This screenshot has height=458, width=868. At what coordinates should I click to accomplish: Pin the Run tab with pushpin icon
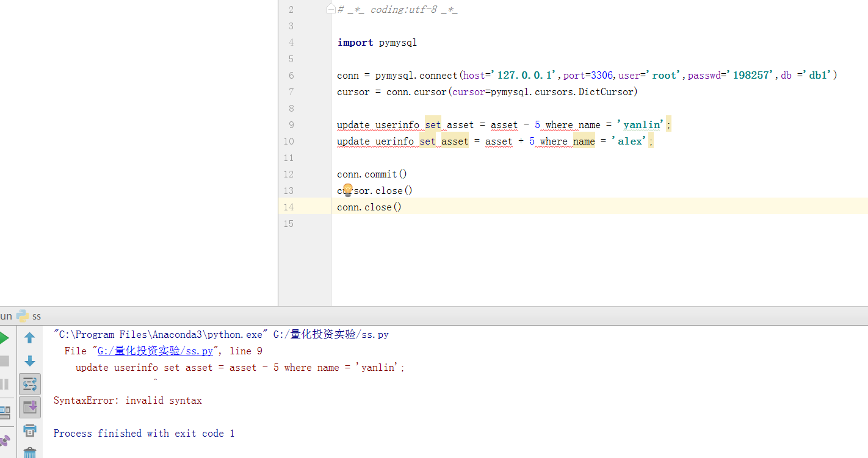pos(5,440)
